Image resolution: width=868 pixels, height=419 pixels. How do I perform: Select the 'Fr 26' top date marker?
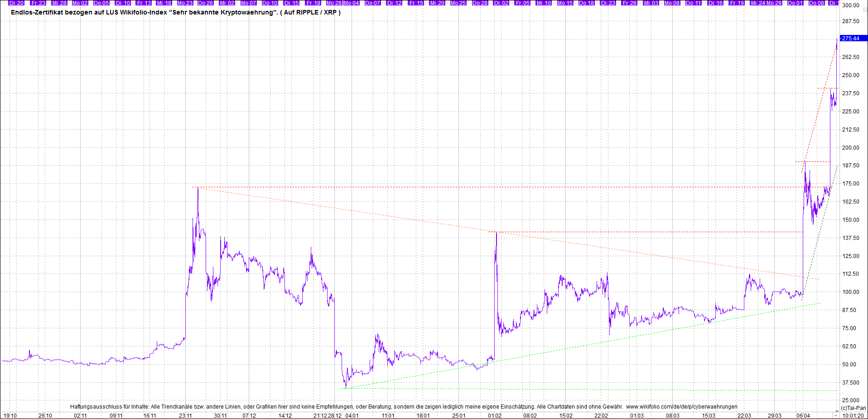[x=629, y=3]
